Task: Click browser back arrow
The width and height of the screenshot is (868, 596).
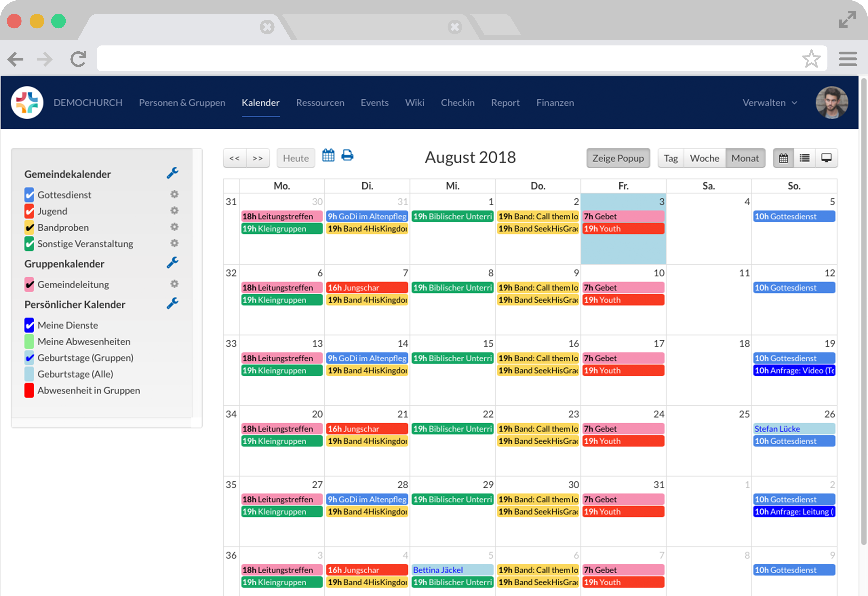Action: [16, 59]
